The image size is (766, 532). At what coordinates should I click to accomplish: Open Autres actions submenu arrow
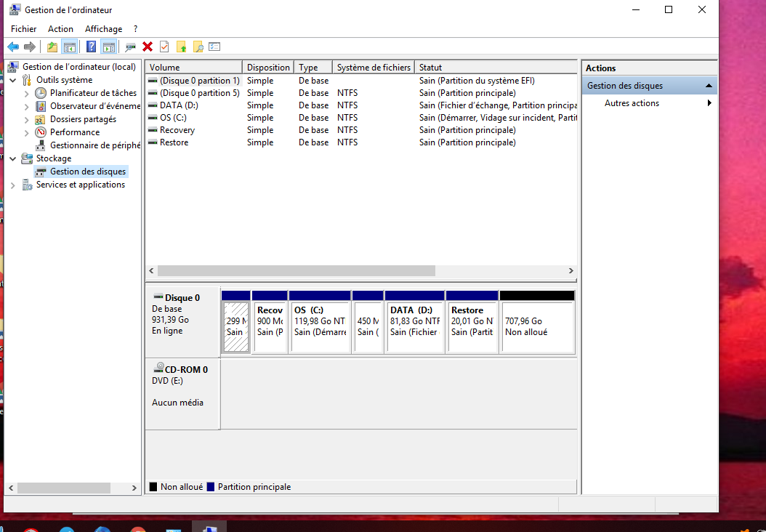pyautogui.click(x=709, y=103)
